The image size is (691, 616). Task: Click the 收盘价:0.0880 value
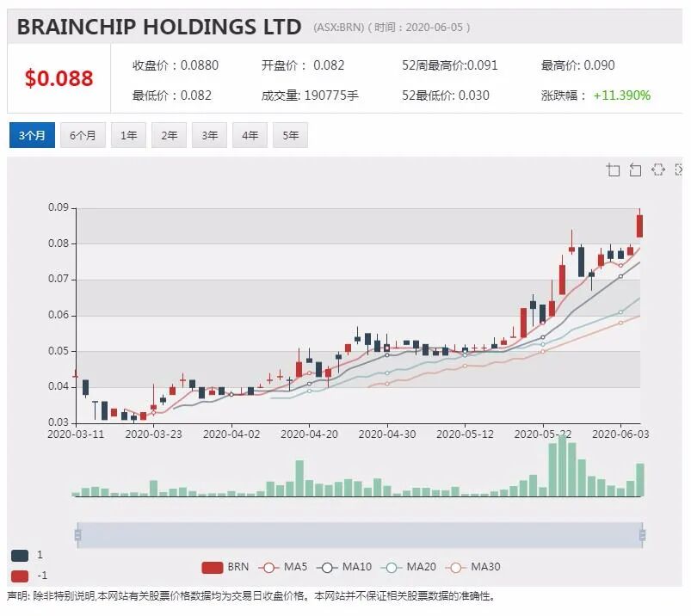click(x=176, y=65)
